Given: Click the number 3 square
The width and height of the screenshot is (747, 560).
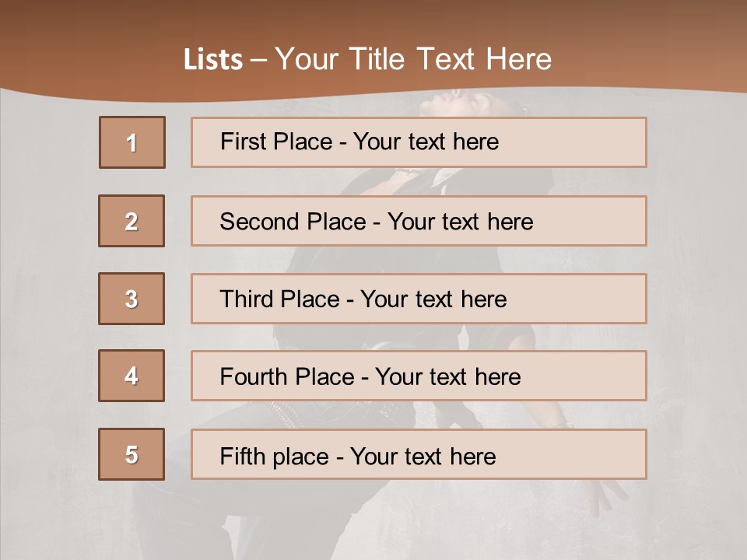Looking at the screenshot, I should click(132, 299).
